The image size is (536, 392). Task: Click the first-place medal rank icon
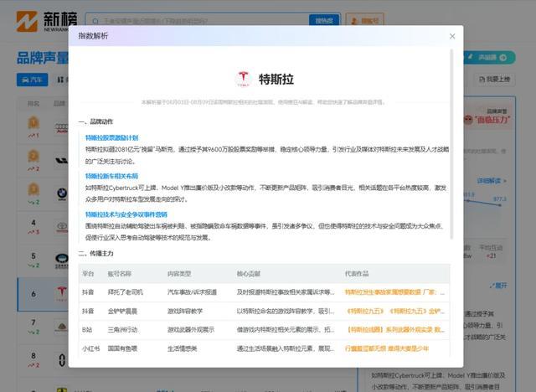click(x=33, y=124)
